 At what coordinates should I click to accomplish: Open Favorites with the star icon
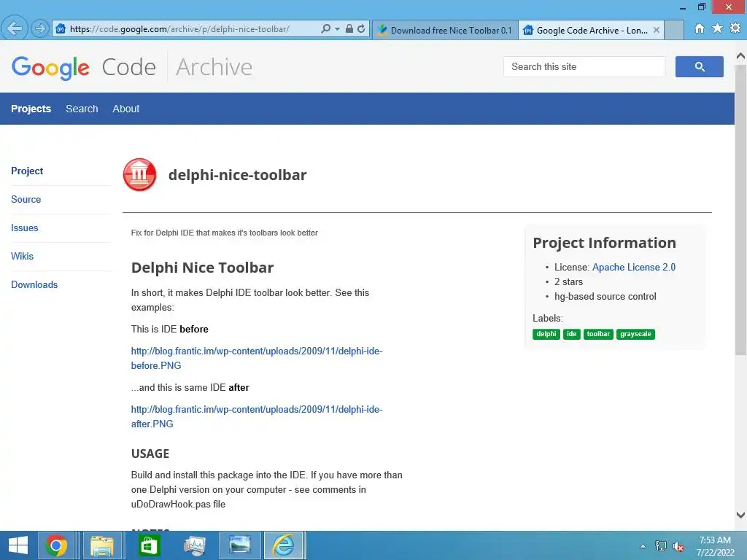click(718, 28)
